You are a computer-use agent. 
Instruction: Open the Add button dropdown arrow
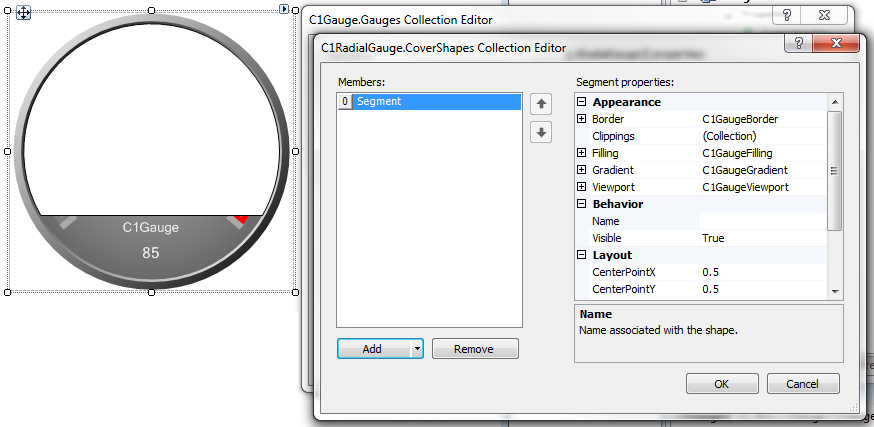415,349
